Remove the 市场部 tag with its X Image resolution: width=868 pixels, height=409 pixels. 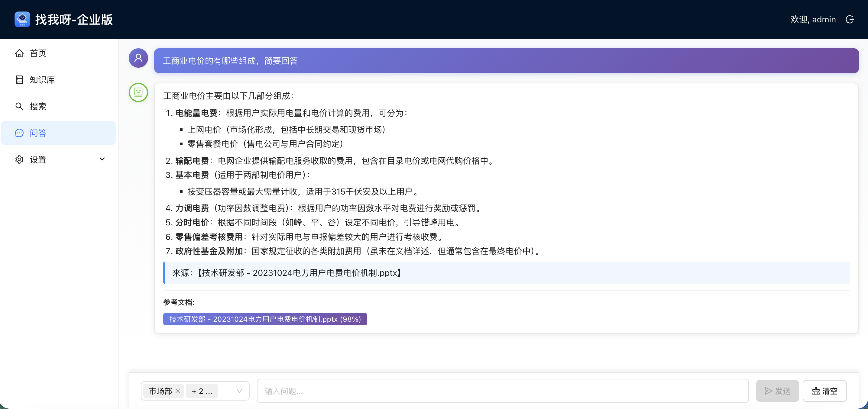pyautogui.click(x=178, y=391)
